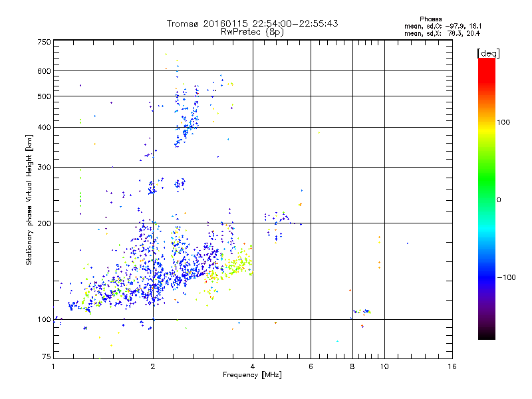Click the '16' frequency axis tick label

(452, 366)
